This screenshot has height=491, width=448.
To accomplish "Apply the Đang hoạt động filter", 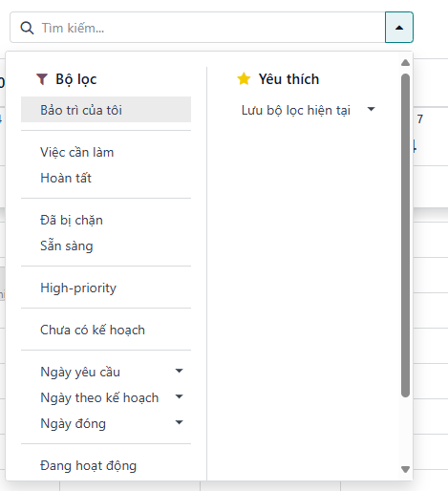I will (x=106, y=465).
